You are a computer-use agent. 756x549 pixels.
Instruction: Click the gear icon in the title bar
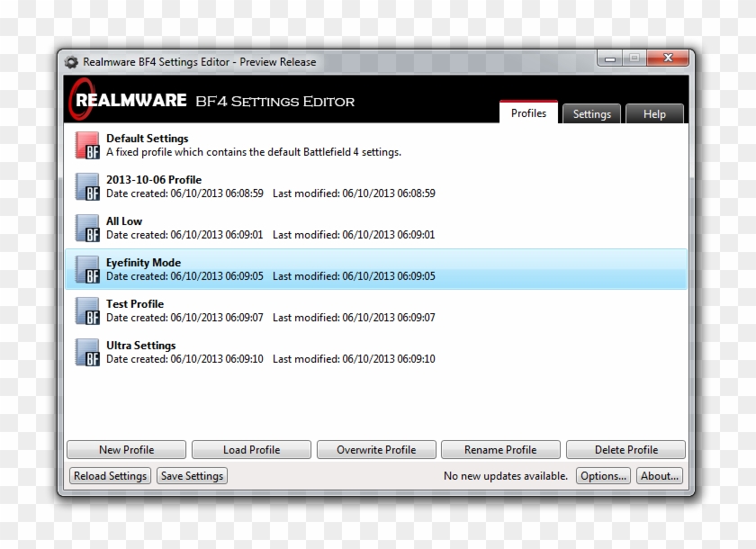tap(70, 61)
